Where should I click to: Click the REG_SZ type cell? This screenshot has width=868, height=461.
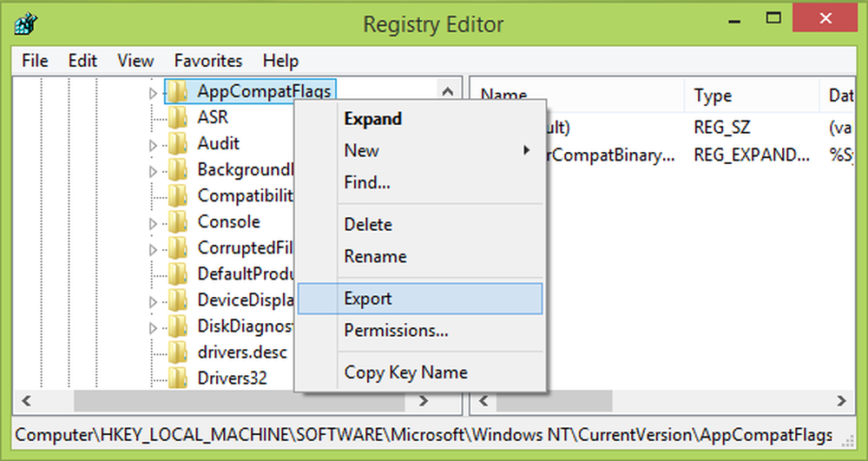722,128
